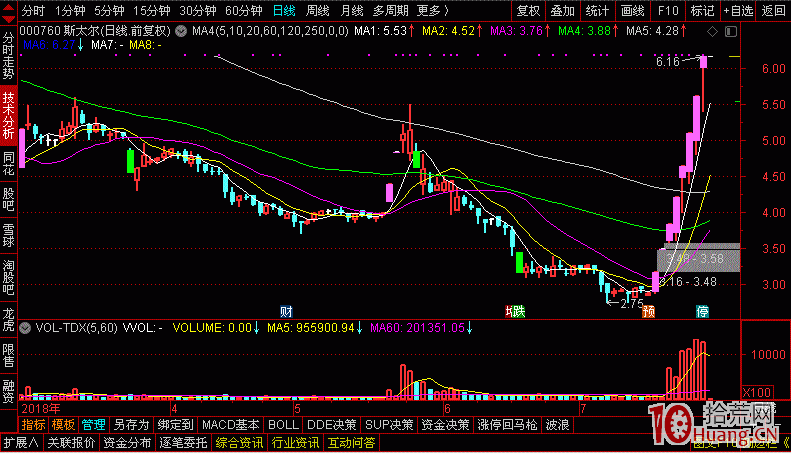Image resolution: width=791 pixels, height=454 pixels.
Task: Click the green 跌 marker on chart
Action: (x=518, y=311)
